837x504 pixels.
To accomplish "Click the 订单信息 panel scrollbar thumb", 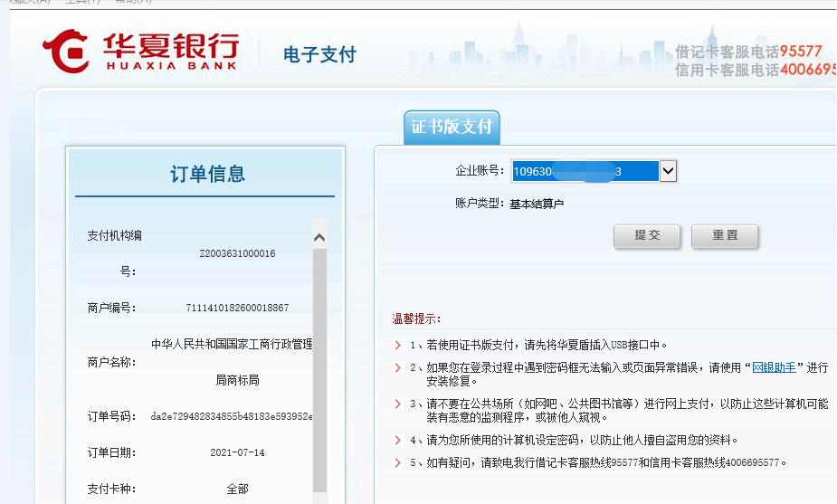I will [x=319, y=369].
